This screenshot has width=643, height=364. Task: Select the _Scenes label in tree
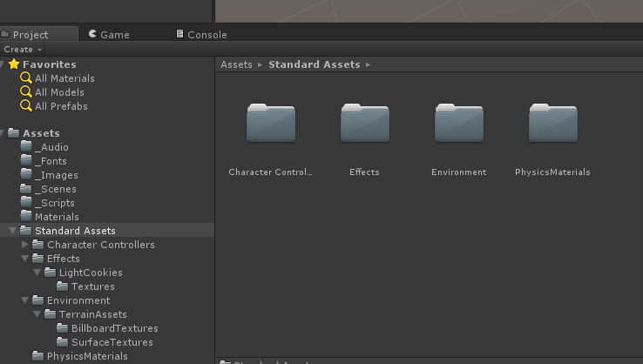(56, 189)
